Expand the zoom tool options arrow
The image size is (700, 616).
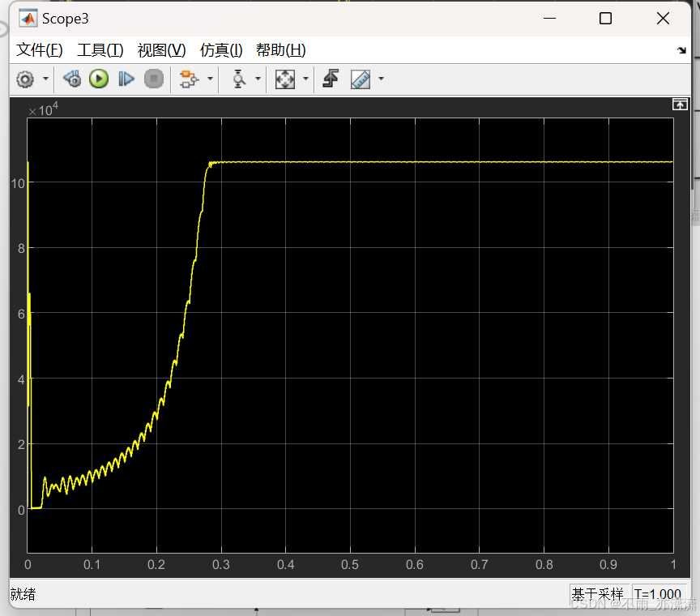[x=258, y=79]
